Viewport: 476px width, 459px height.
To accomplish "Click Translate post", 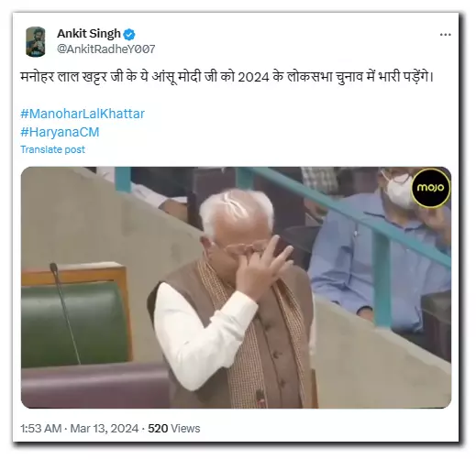I will click(x=52, y=149).
